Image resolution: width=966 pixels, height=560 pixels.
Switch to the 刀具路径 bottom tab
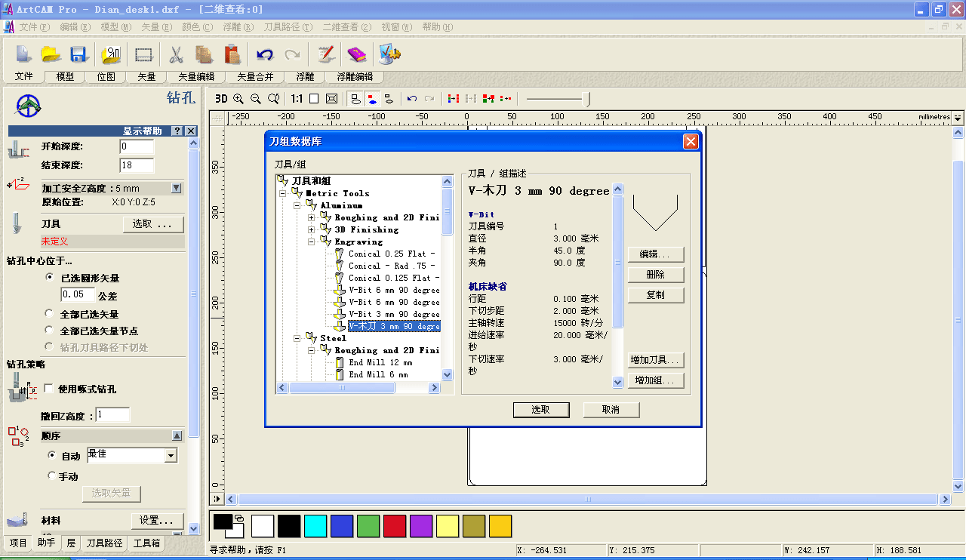point(104,543)
